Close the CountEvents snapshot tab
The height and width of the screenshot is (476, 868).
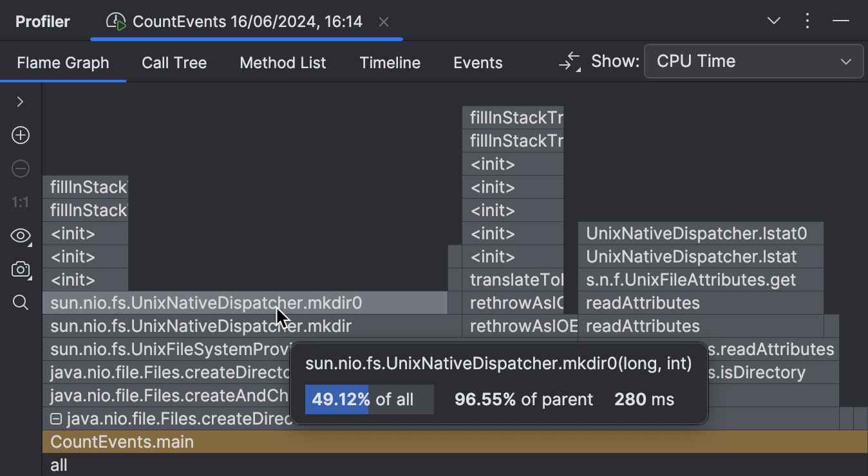coord(384,22)
